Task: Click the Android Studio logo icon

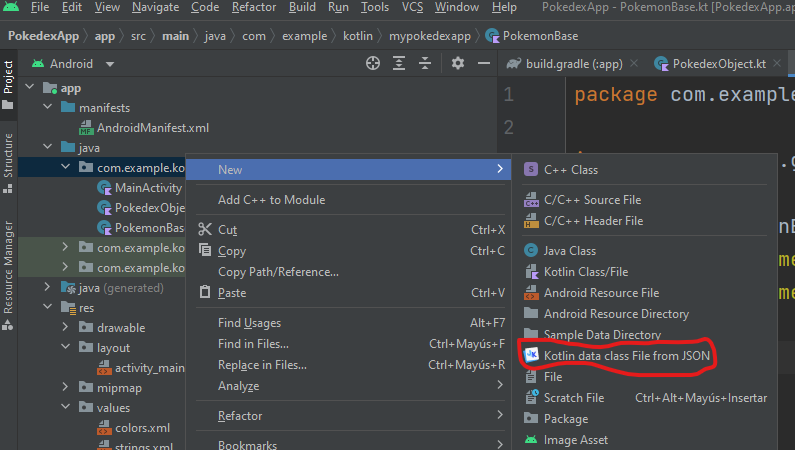Action: pyautogui.click(x=12, y=8)
